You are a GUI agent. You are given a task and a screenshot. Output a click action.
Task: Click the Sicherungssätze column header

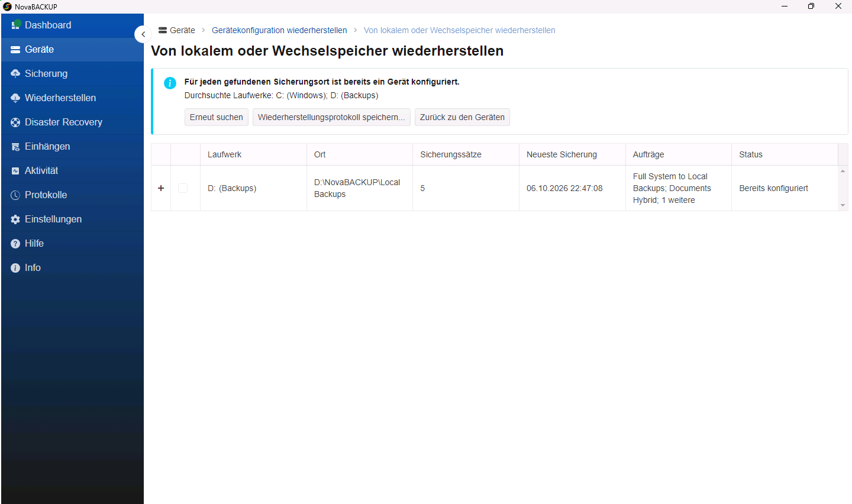click(466, 154)
